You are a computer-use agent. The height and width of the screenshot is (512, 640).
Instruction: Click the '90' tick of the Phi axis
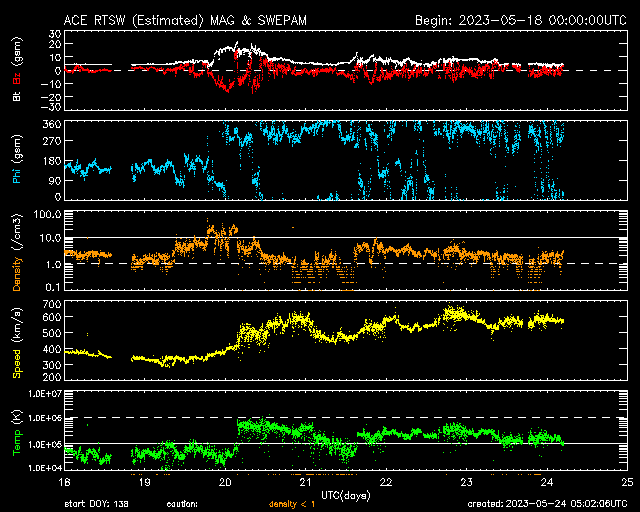[x=55, y=181]
